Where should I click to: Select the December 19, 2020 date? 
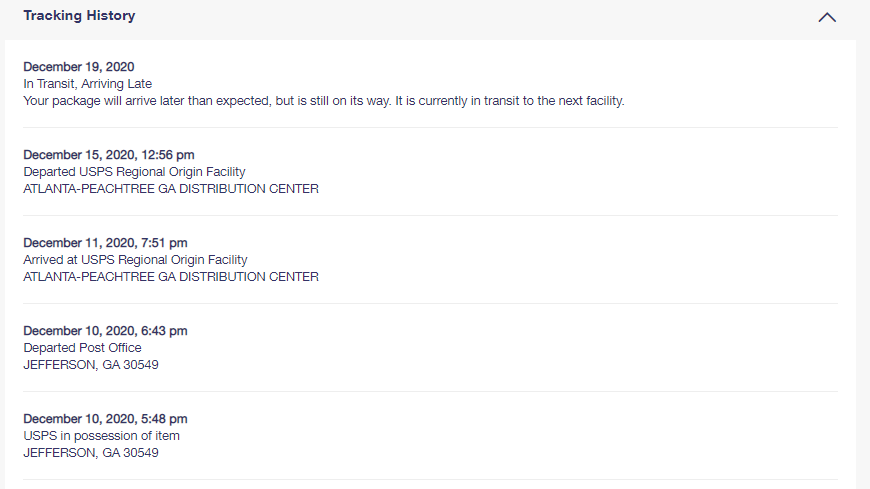point(79,67)
